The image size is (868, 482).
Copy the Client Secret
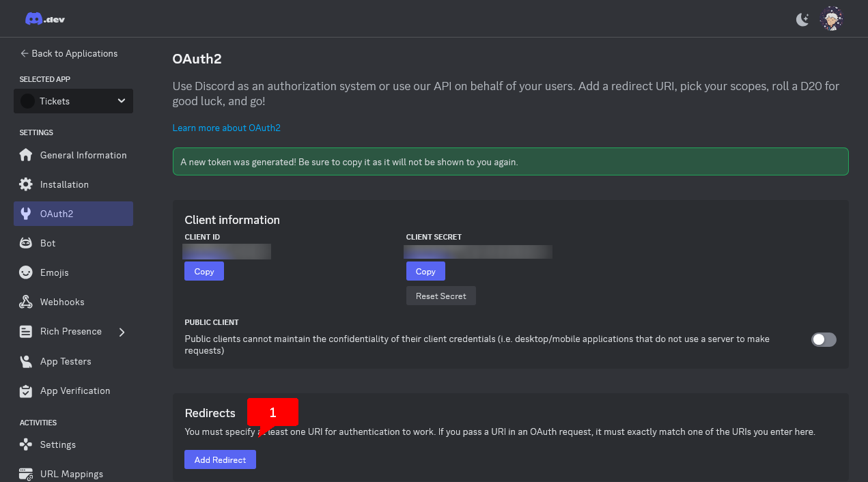click(425, 271)
